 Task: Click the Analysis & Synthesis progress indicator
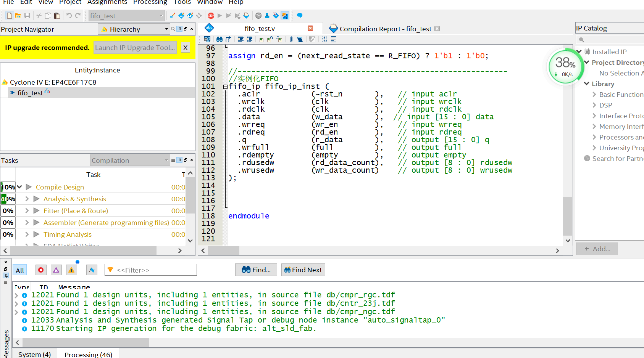8,199
